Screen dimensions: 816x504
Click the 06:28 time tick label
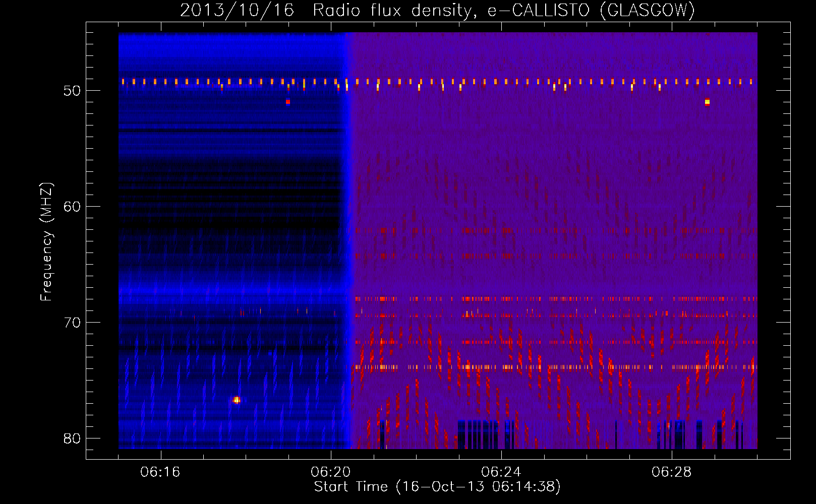[672, 472]
